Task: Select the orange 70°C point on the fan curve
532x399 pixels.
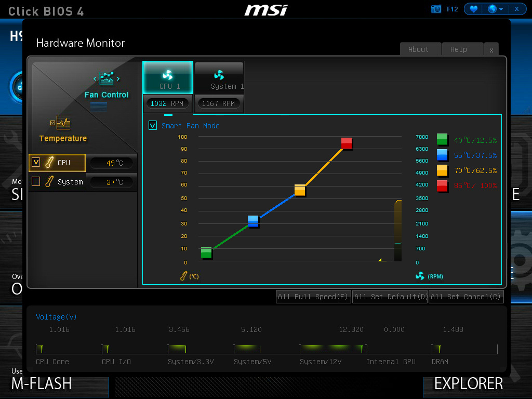Action: [x=300, y=190]
